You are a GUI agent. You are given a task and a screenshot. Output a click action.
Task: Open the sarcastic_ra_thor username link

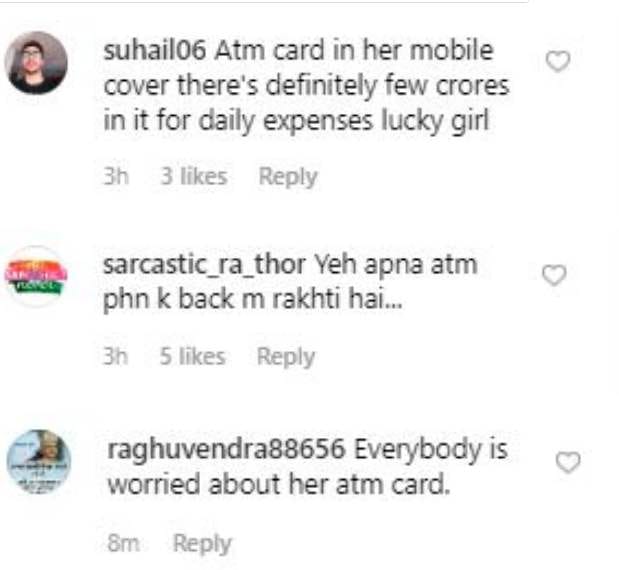click(204, 265)
